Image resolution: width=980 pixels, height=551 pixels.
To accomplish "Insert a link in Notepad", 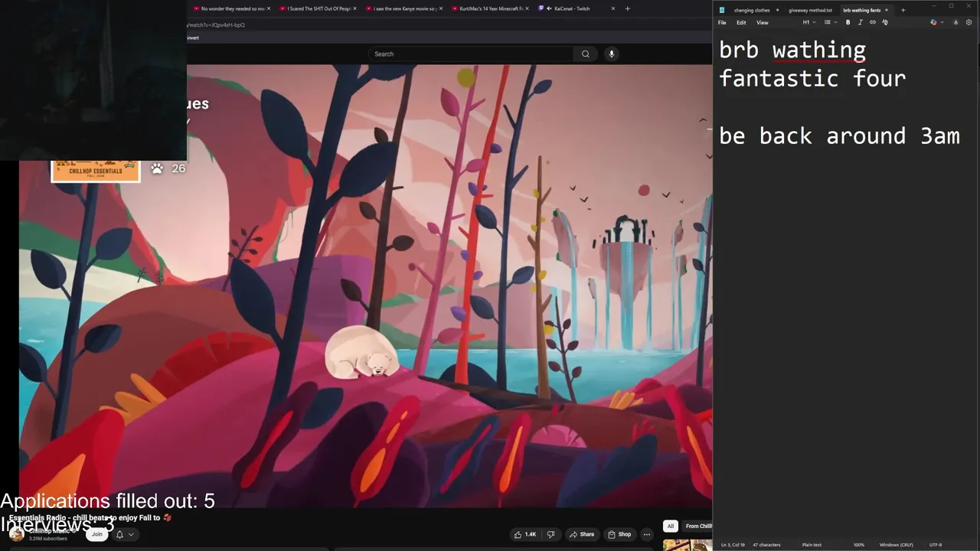I will point(872,22).
